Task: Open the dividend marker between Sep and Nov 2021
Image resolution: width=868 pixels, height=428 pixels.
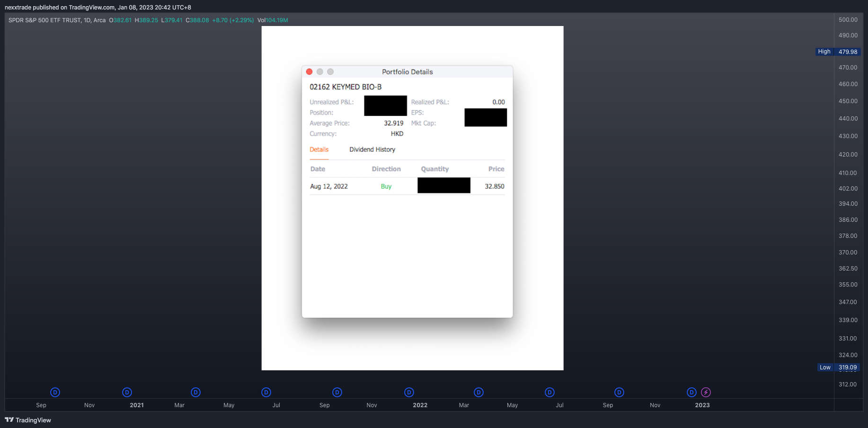Action: click(x=337, y=392)
